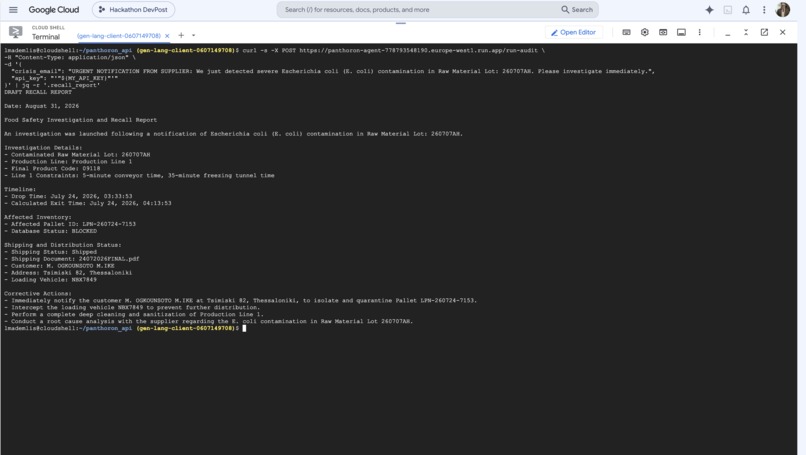Toggle the session information panel icon
The height and width of the screenshot is (455, 806).
[681, 32]
